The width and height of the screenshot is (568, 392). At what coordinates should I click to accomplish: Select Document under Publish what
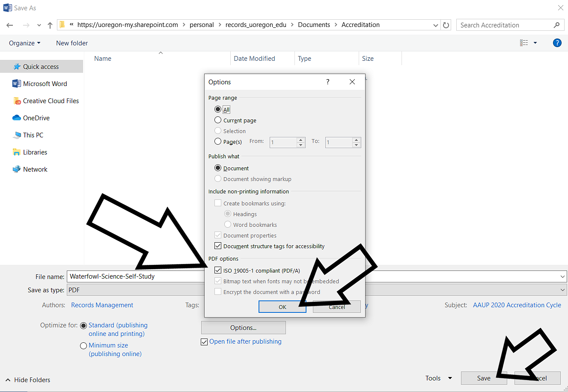(x=218, y=168)
